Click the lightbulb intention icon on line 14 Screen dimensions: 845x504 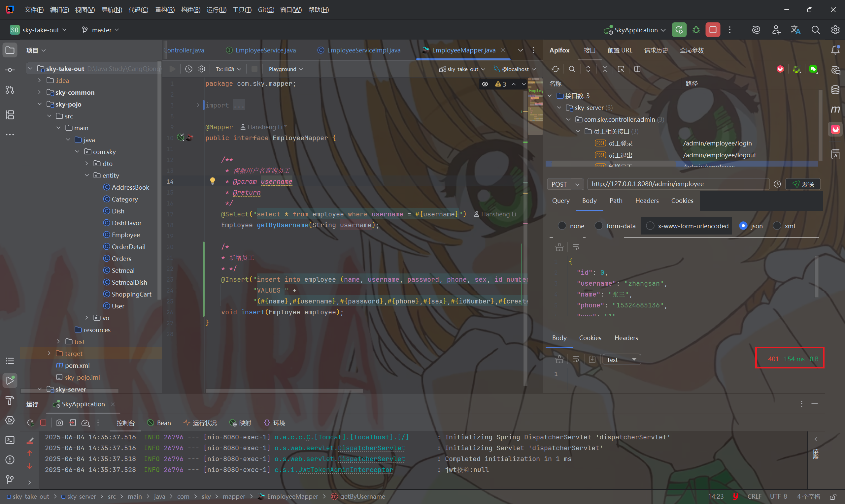click(212, 181)
